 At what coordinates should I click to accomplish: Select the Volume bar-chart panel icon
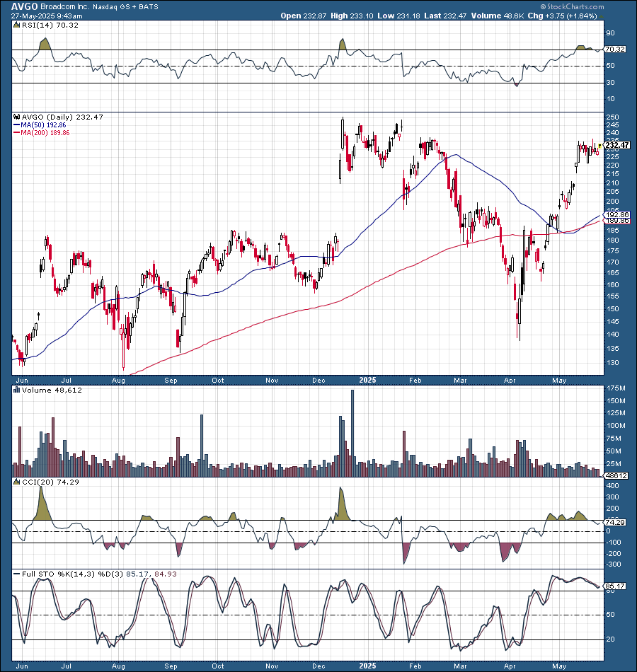[15, 390]
